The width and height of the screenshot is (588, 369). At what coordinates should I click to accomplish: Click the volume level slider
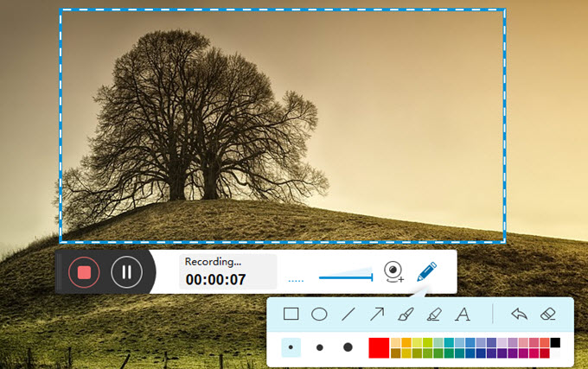pos(346,276)
